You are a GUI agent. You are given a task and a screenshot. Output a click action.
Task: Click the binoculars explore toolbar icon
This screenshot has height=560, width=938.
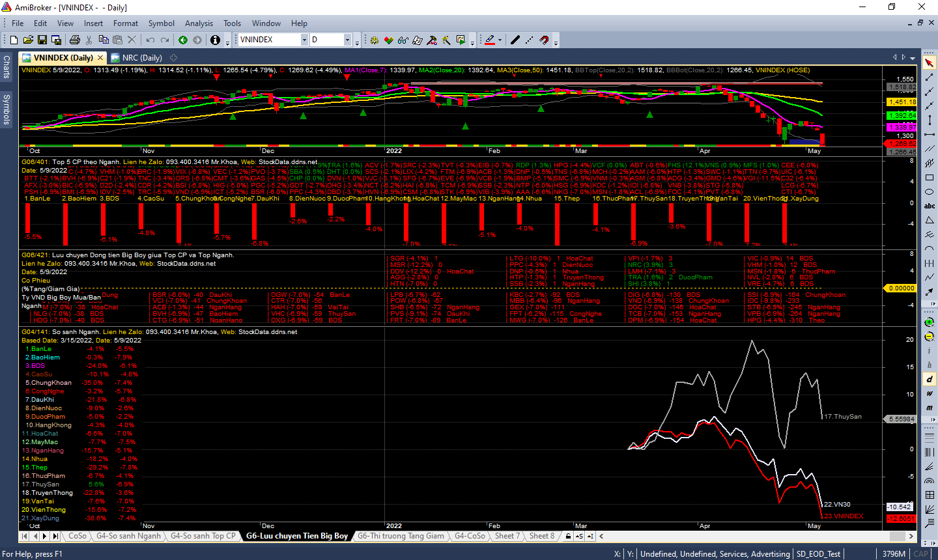(x=403, y=40)
